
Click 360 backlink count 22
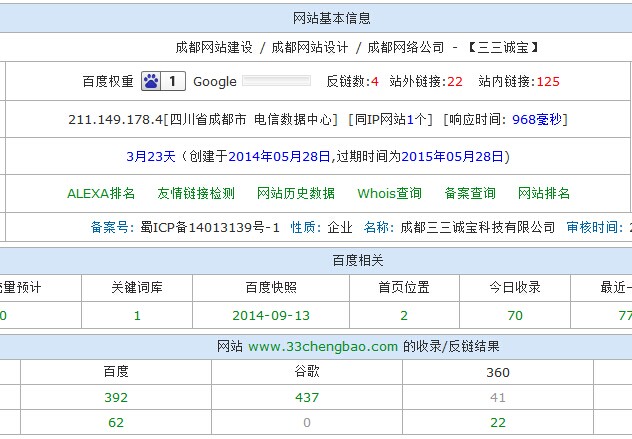(498, 423)
